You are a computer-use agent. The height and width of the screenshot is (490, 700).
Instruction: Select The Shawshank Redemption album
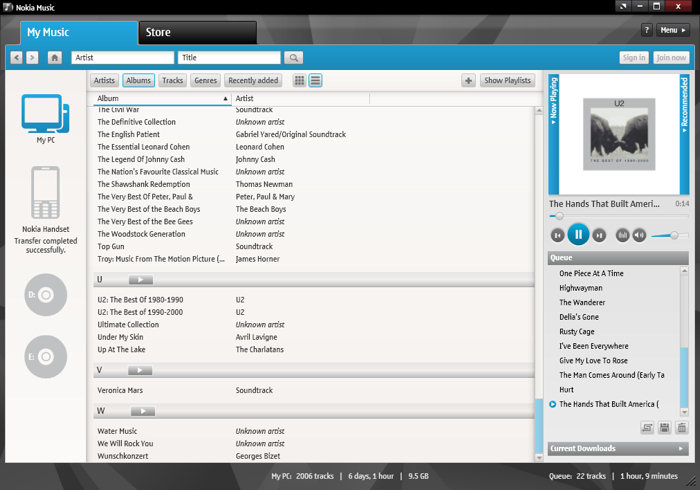point(144,184)
